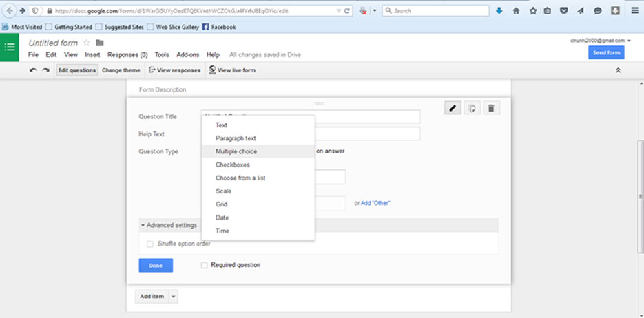644x318 pixels.
Task: Click the duplicate question icon
Action: pos(472,108)
